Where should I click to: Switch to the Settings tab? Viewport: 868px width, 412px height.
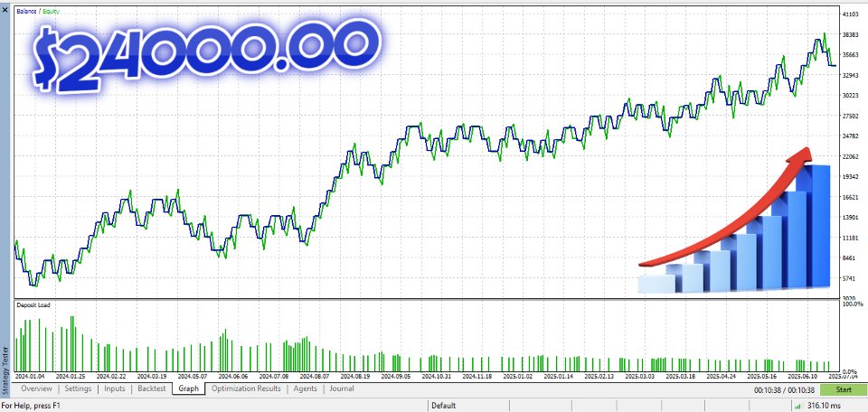78,389
